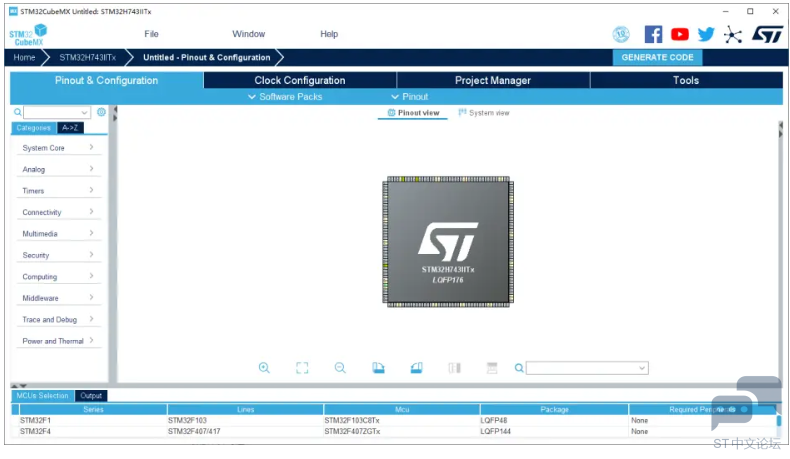This screenshot has width=790, height=459.
Task: Open the category settings gear icon
Action: 101,112
